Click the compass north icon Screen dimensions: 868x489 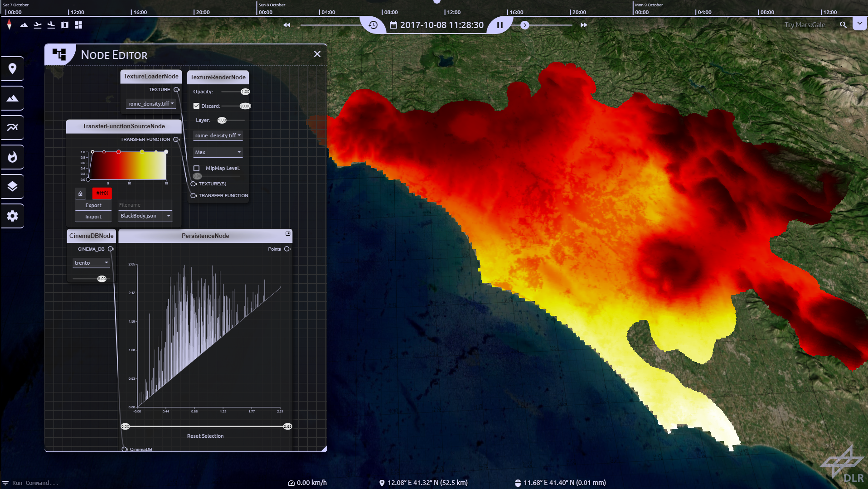[9, 25]
